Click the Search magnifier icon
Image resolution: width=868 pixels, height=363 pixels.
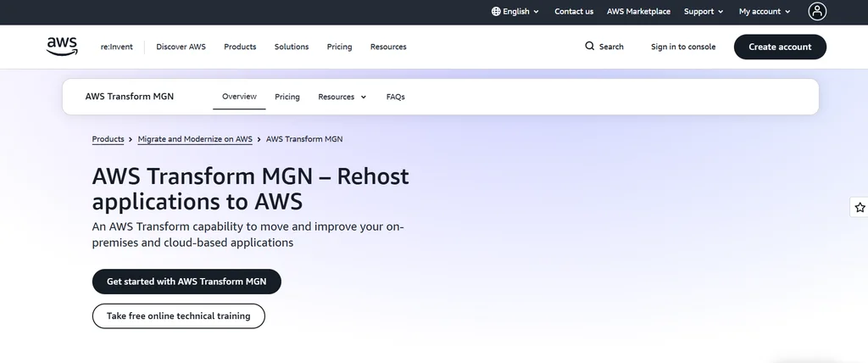click(x=590, y=47)
